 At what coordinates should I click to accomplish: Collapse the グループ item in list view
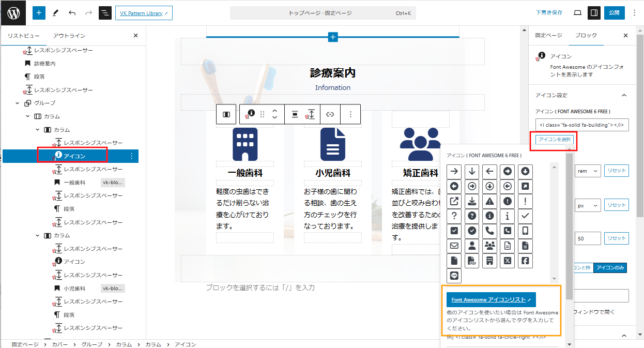(x=18, y=103)
